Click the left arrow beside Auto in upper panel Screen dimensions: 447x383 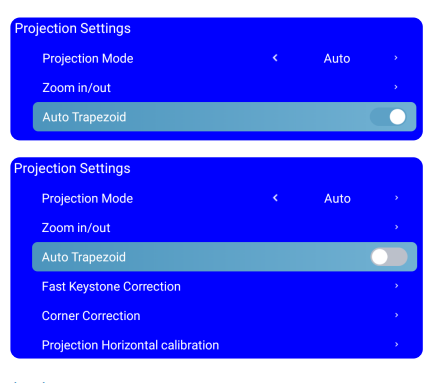(x=275, y=58)
